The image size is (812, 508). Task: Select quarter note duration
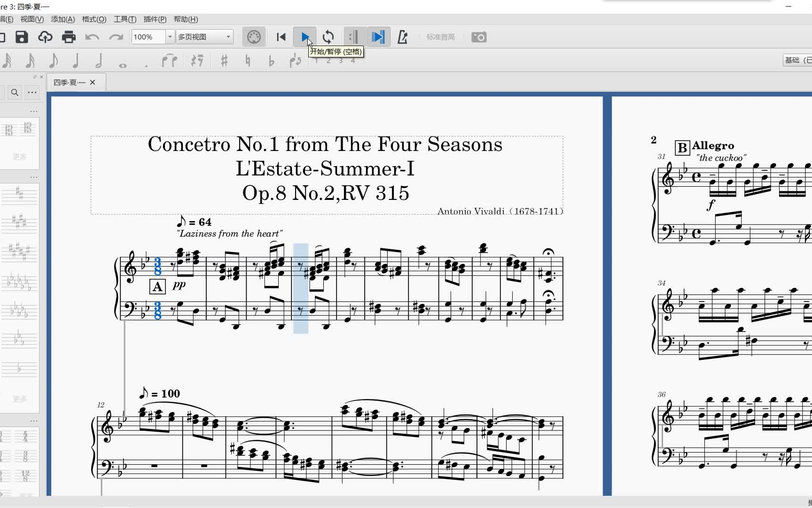coord(76,61)
